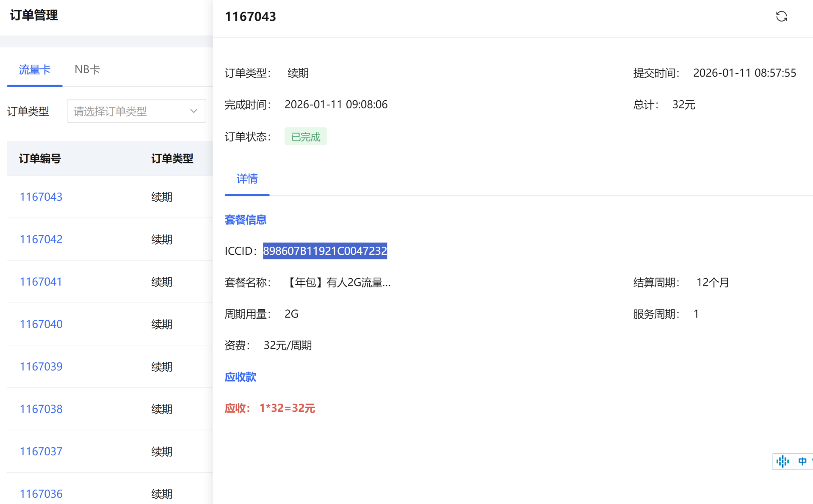Open order 1167040 link

[41, 324]
